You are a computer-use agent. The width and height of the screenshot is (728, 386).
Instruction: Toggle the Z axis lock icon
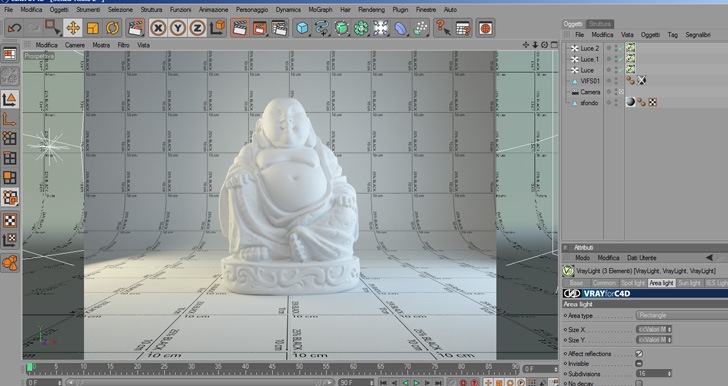pyautogui.click(x=197, y=28)
